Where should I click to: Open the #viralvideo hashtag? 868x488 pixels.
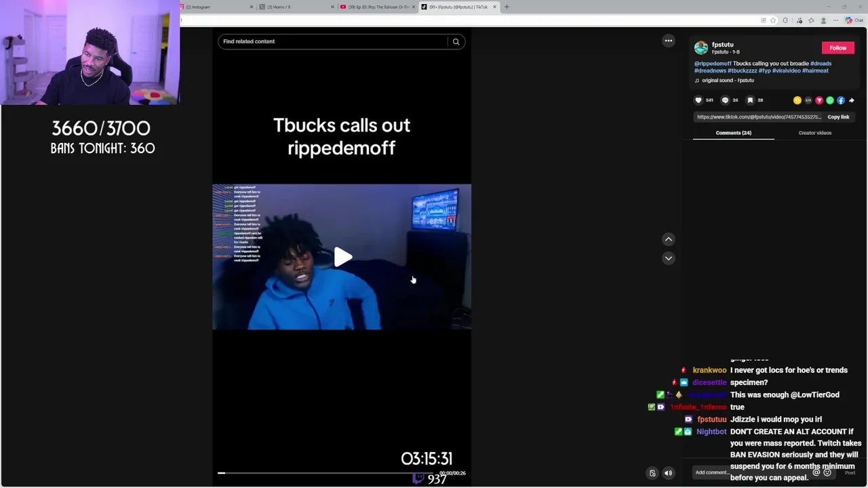point(787,70)
